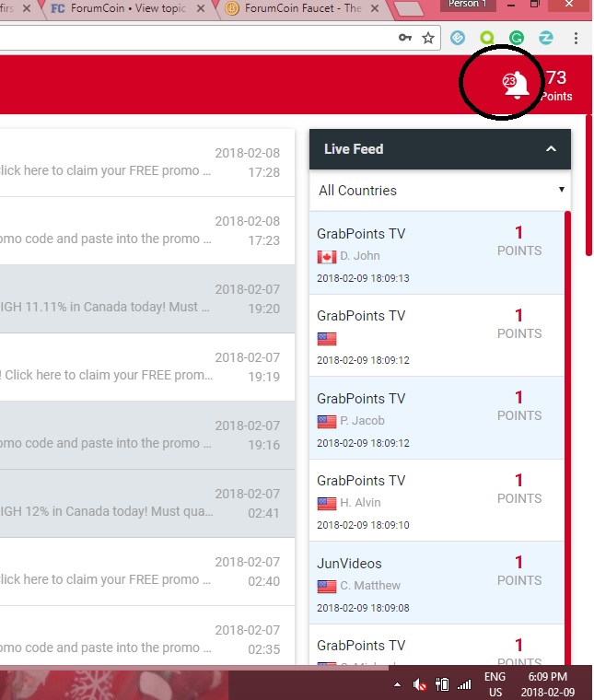Viewport: 594px width, 700px height.
Task: Open message dated 2018-02-08 17:23
Action: [x=147, y=231]
